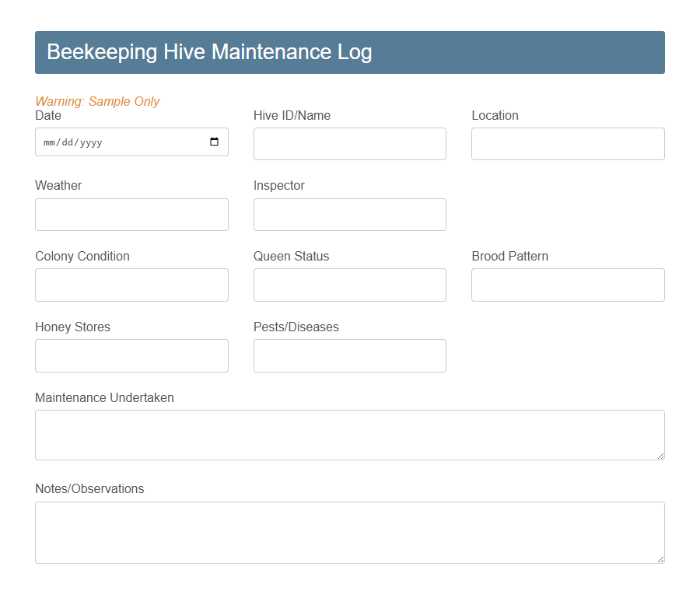Click the Inspector input box
The image size is (700, 598).
(x=349, y=215)
